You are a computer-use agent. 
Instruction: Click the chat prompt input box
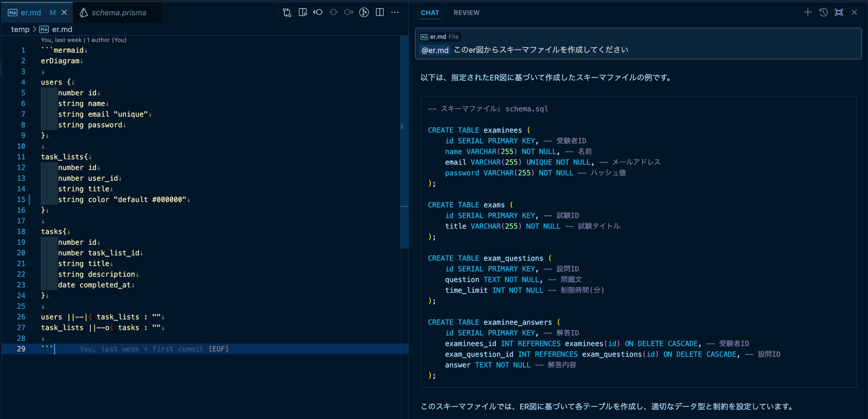638,44
